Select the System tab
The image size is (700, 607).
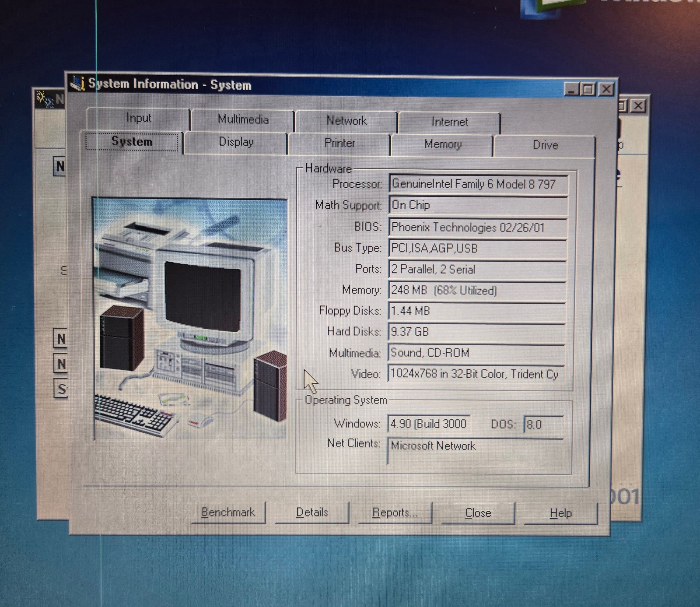coord(132,142)
